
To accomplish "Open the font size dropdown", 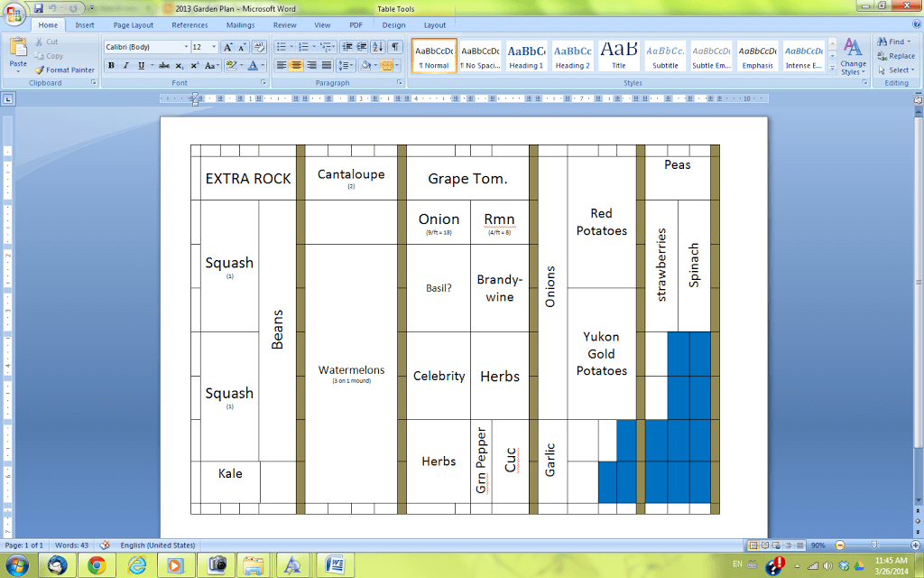I will point(214,47).
